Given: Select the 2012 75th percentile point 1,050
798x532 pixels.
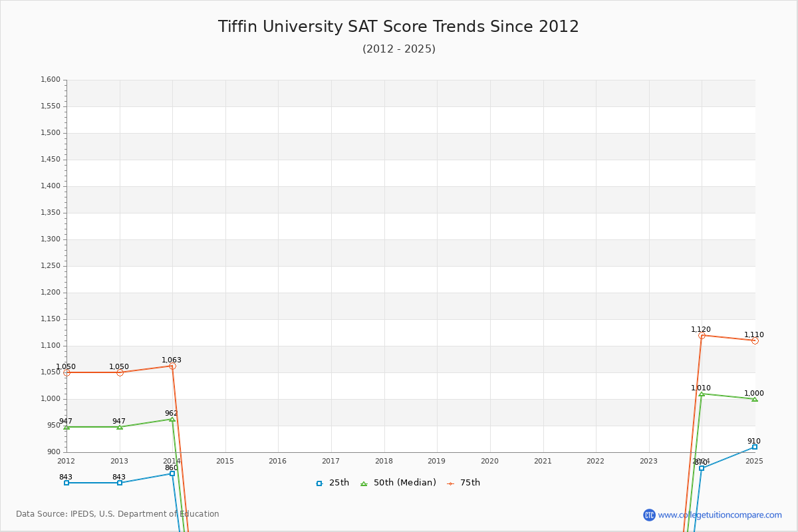Looking at the screenshot, I should (66, 372).
